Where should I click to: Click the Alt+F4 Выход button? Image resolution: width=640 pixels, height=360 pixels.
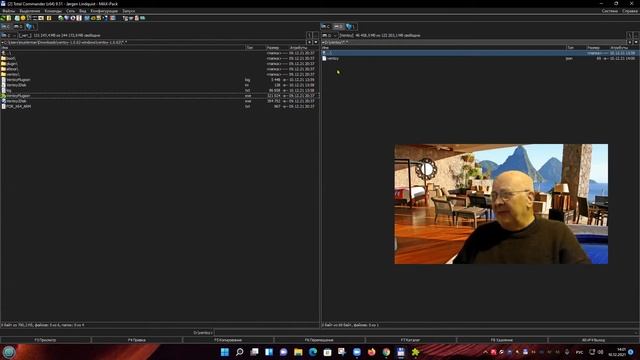[593, 340]
